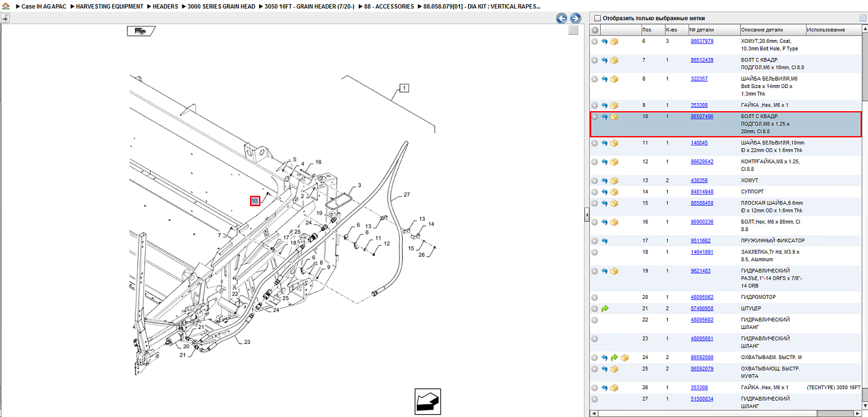Click the box icon for part 86629542
868x417 pixels.
coord(615,162)
